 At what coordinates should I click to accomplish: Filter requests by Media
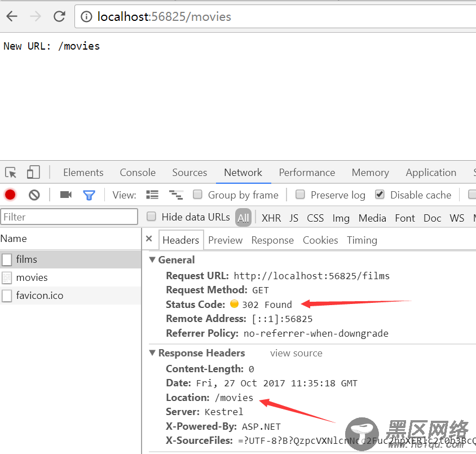[x=372, y=218]
